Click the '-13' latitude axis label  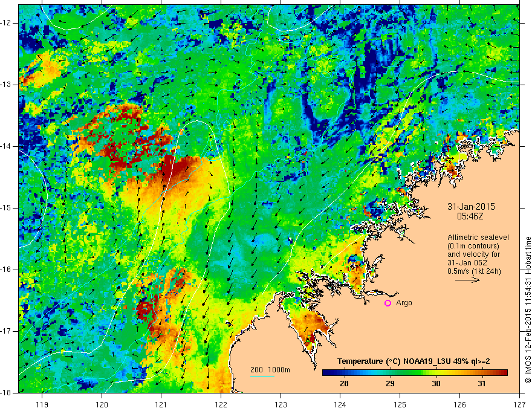click(7, 85)
